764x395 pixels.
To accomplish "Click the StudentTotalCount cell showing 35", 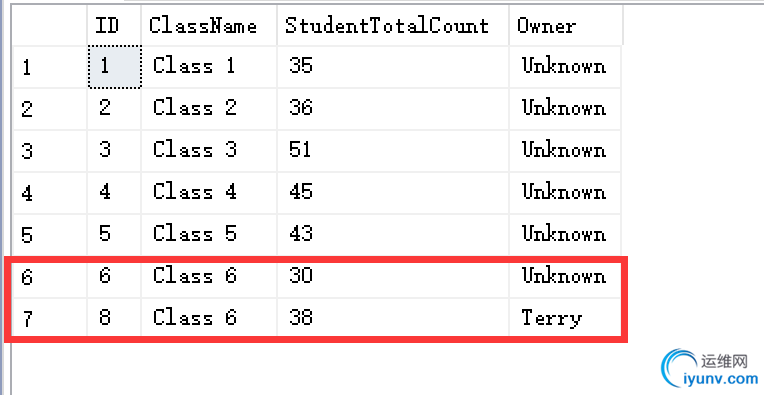I will pyautogui.click(x=393, y=67).
